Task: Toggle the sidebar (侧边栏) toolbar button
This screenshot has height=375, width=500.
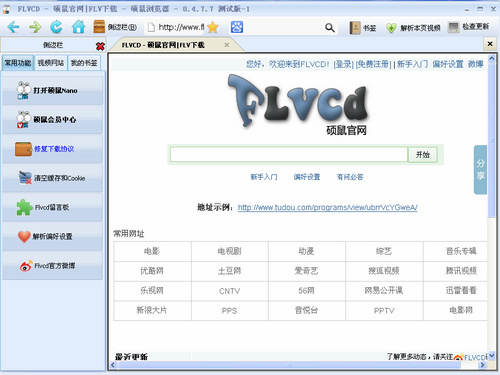Action: coord(115,27)
